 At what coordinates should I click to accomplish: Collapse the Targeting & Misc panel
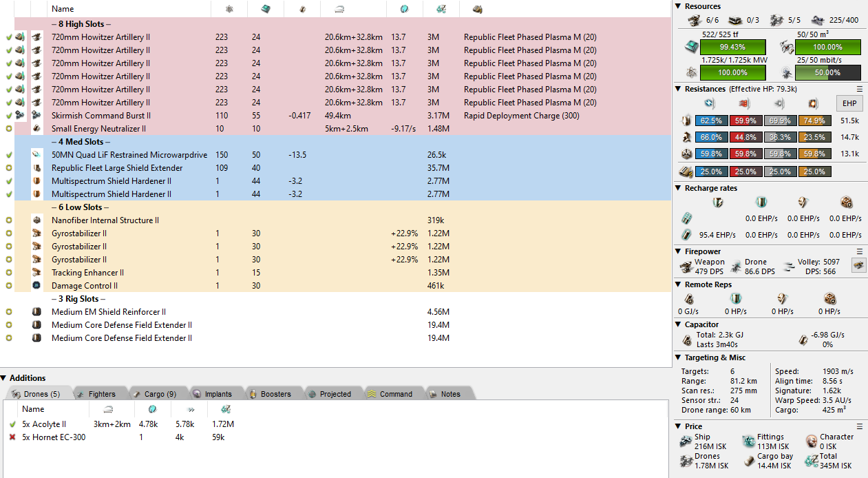click(679, 357)
